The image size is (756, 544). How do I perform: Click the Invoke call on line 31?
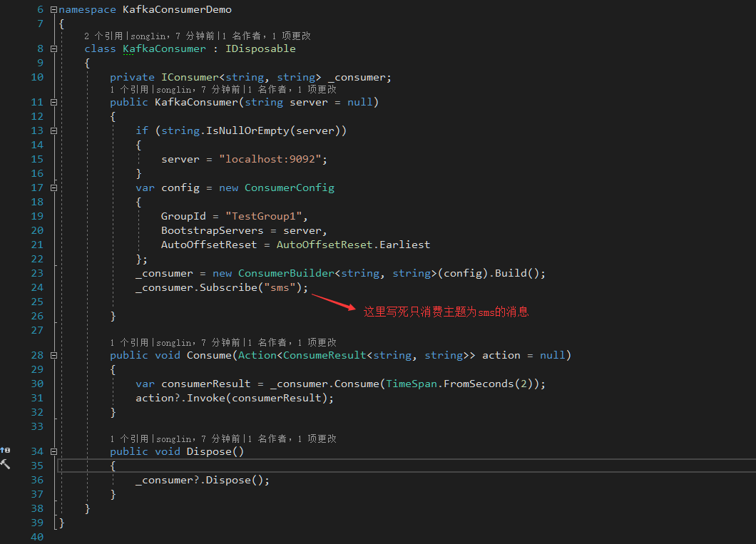click(x=206, y=398)
